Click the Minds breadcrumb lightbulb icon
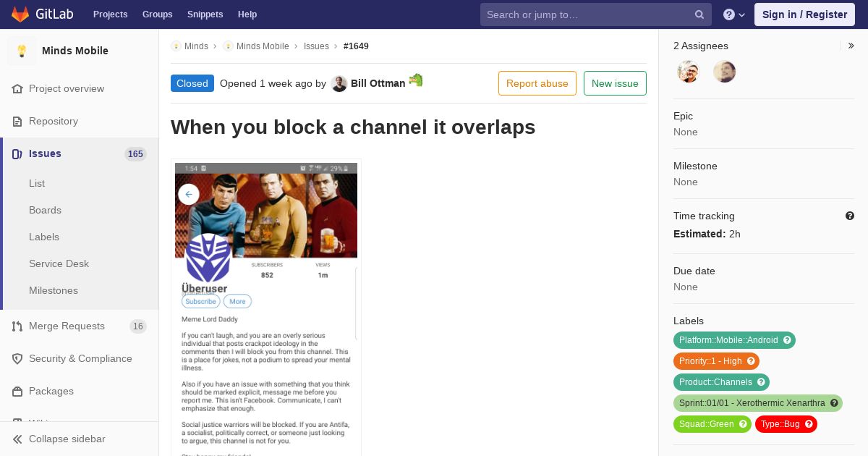The width and height of the screenshot is (868, 456). click(176, 46)
